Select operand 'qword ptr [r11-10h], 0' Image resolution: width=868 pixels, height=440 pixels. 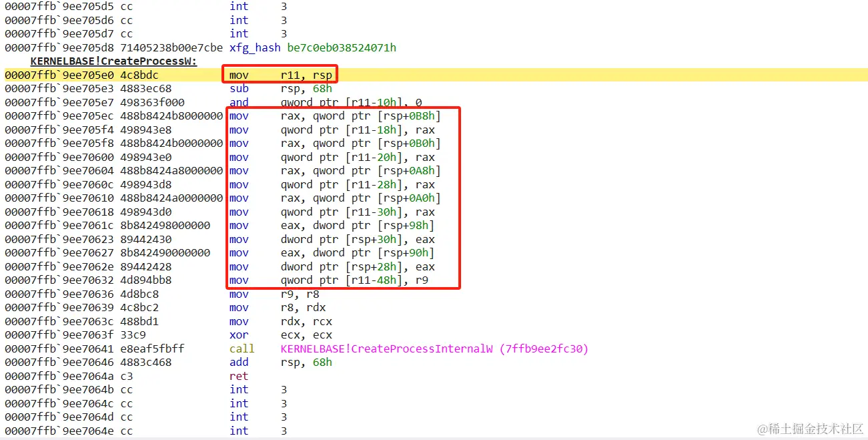point(351,102)
